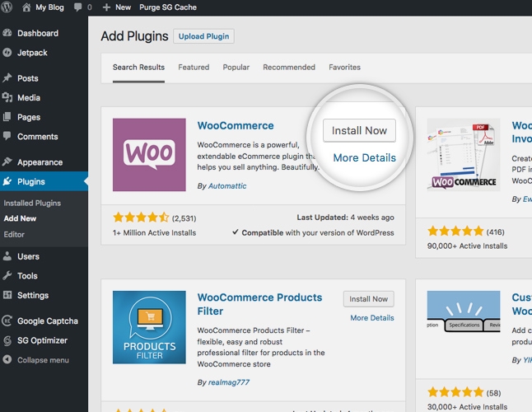Open author link realmag777
Image resolution: width=532 pixels, height=412 pixels.
click(229, 382)
